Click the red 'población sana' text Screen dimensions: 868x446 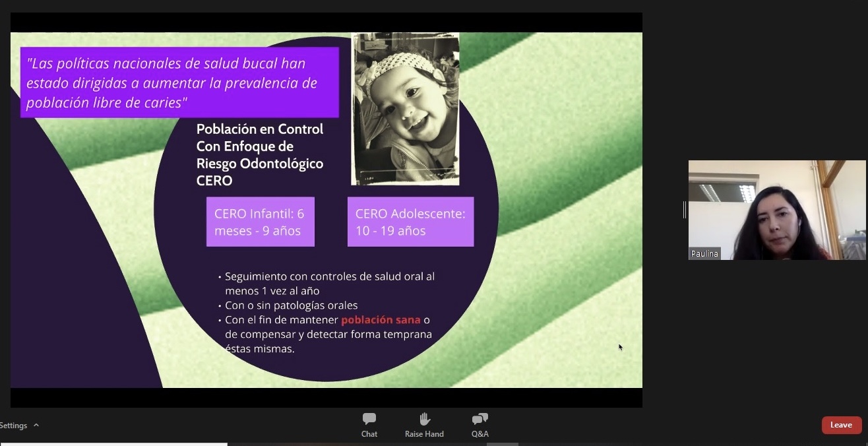[x=381, y=320]
